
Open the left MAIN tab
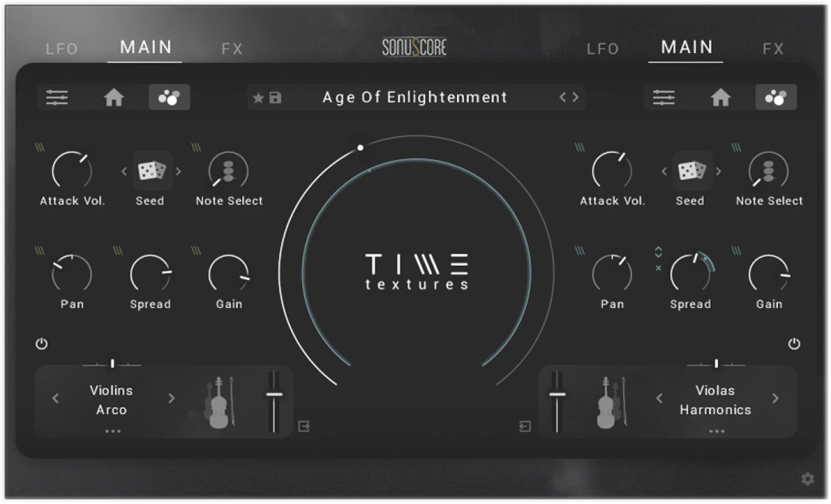tap(146, 47)
